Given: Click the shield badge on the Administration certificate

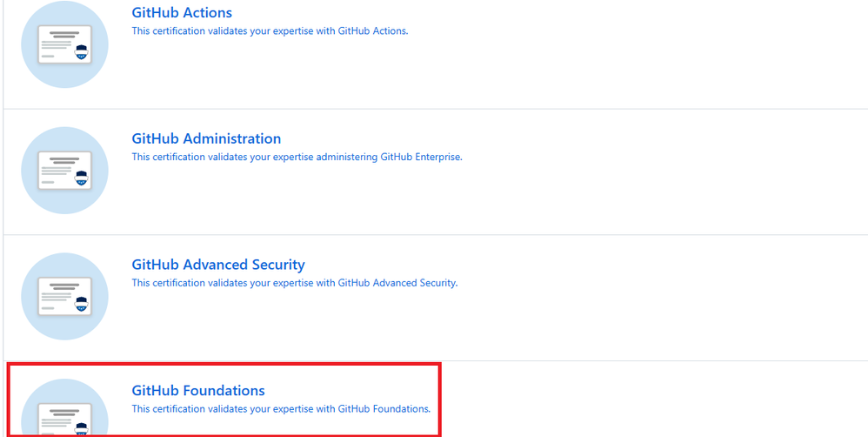Looking at the screenshot, I should click(83, 178).
